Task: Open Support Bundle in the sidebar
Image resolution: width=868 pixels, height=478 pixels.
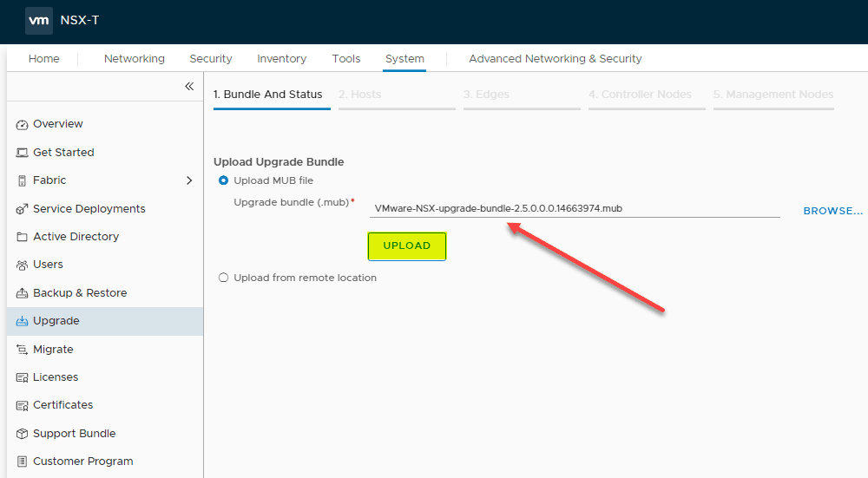Action: [x=74, y=433]
